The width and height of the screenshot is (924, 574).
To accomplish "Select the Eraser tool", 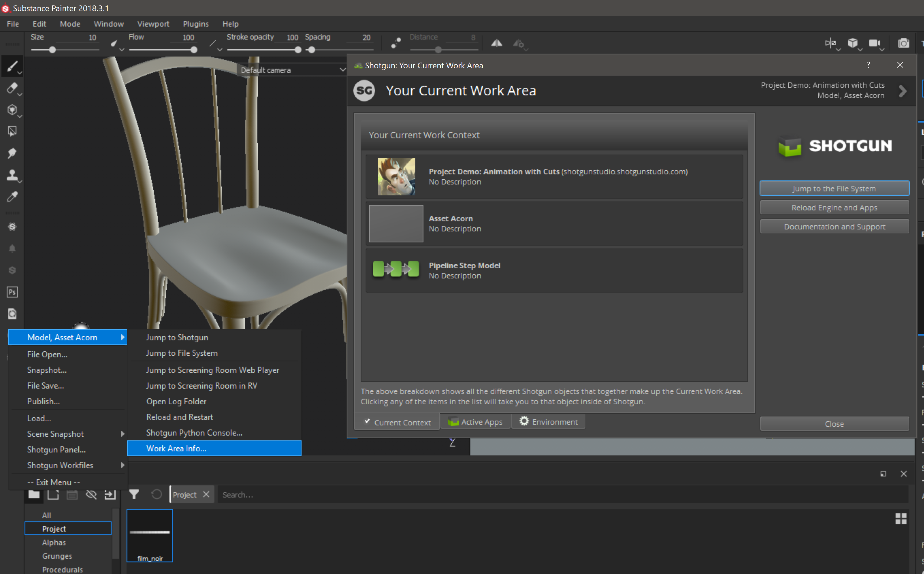I will coord(12,88).
